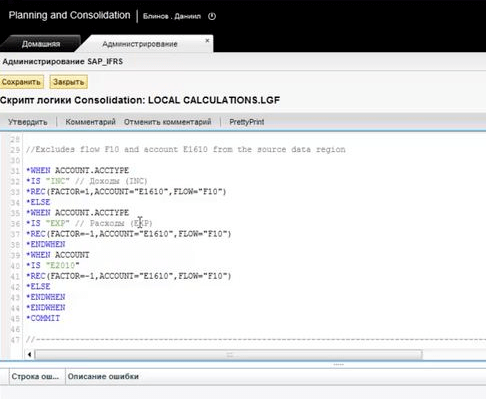Click *ELSE on line 42
The width and height of the screenshot is (486, 399).
click(38, 287)
